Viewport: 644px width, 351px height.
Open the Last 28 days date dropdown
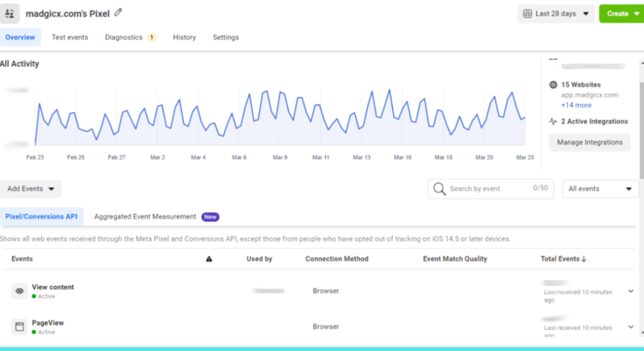pyautogui.click(x=556, y=14)
